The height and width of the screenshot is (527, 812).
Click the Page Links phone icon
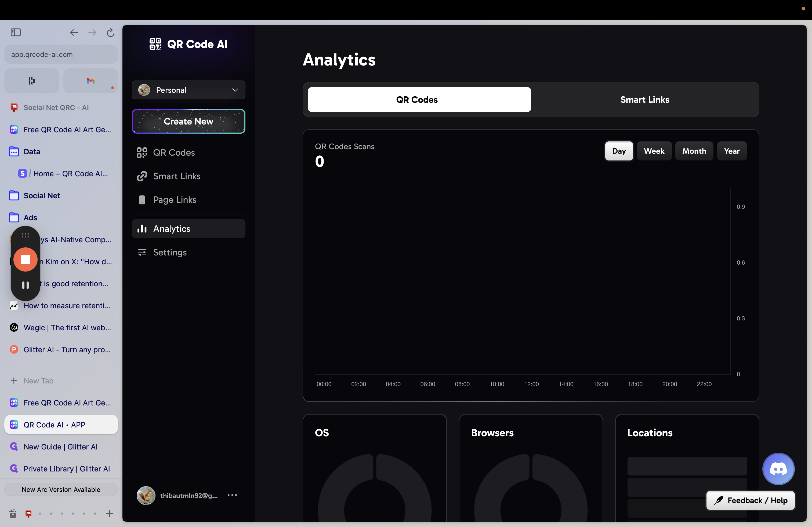[142, 200]
